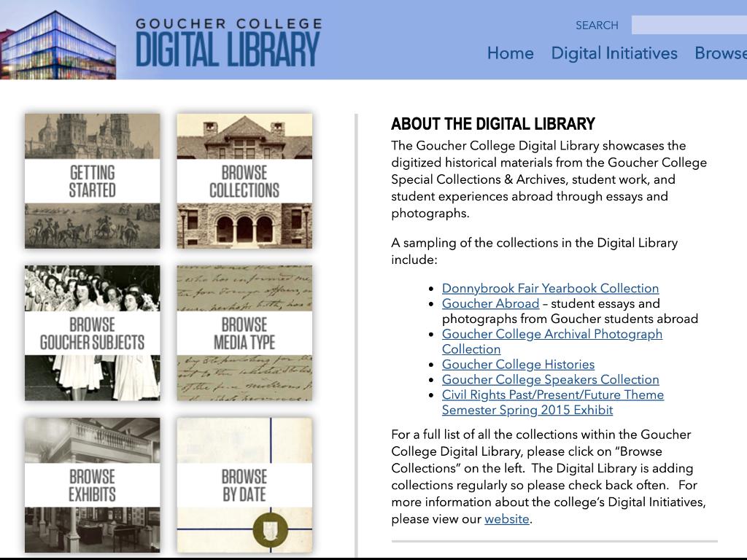Open the Browse By Date tile
Viewport: 747px width, 560px height.
(244, 485)
